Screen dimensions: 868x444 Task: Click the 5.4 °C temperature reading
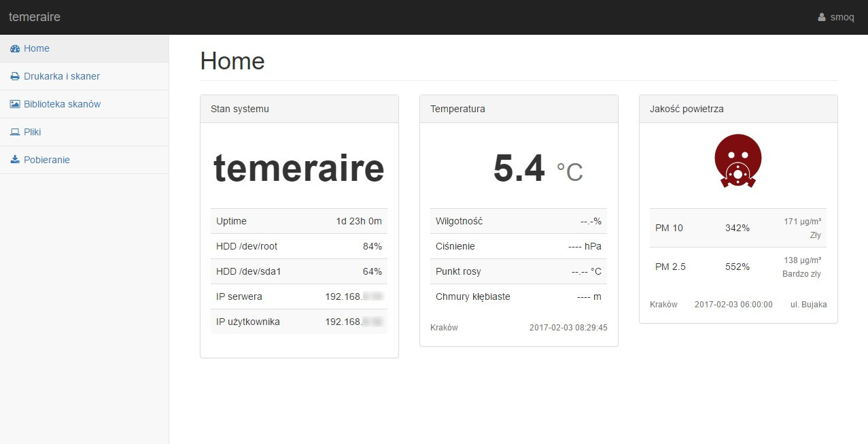point(537,169)
